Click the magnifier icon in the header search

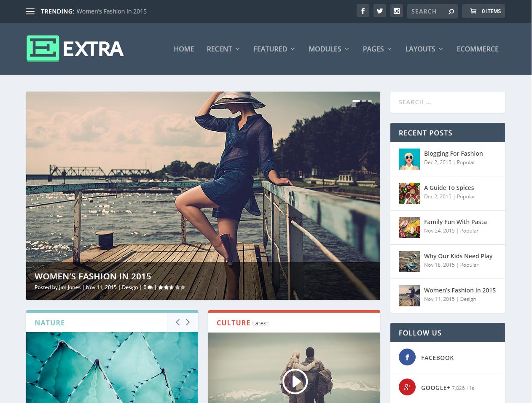point(451,11)
